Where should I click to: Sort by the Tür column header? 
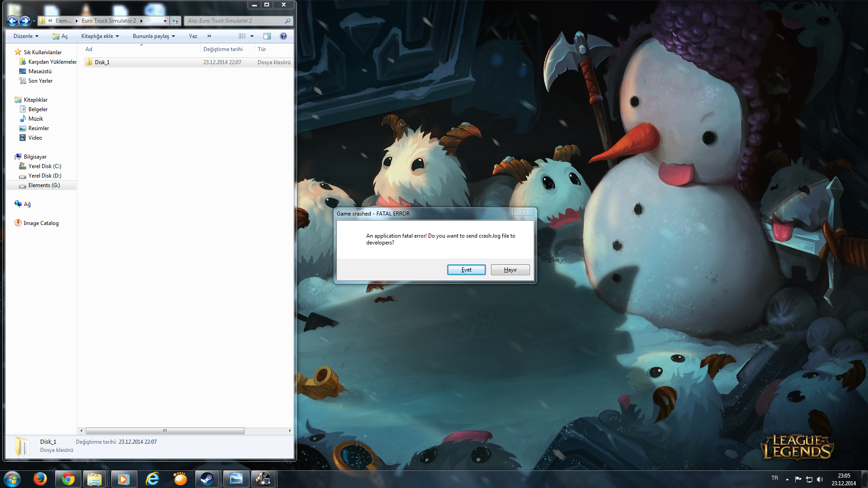coord(274,49)
